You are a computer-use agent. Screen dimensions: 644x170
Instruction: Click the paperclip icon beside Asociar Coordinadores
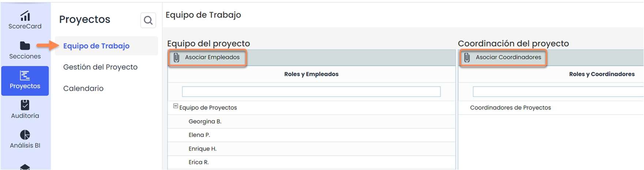click(467, 58)
